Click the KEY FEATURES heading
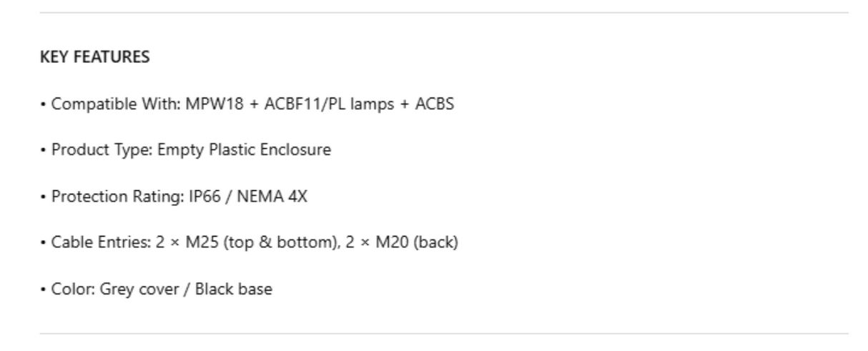 click(x=94, y=58)
